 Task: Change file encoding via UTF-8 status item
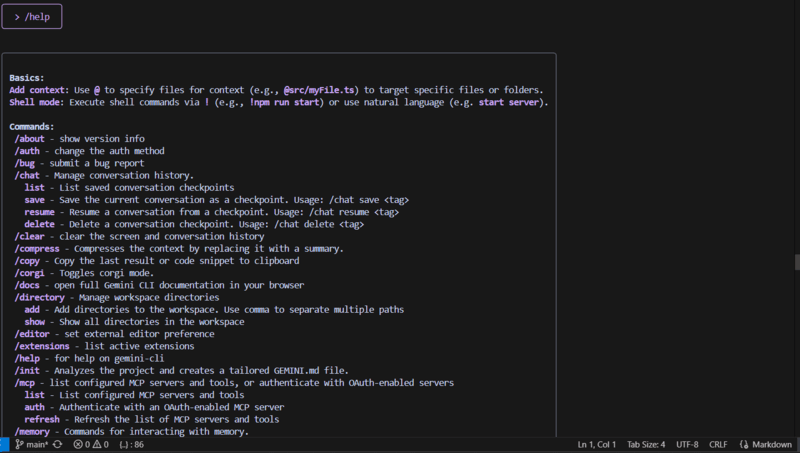click(689, 444)
